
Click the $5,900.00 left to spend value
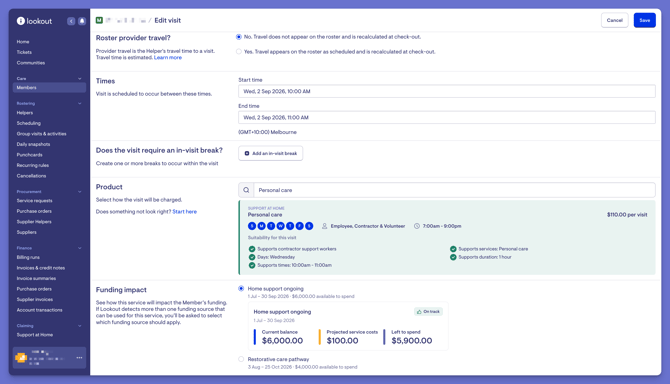click(x=412, y=341)
